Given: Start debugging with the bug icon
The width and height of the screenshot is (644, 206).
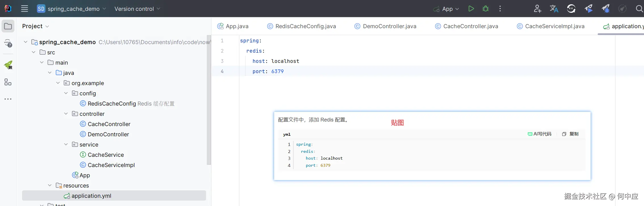Looking at the screenshot, I should pyautogui.click(x=485, y=9).
